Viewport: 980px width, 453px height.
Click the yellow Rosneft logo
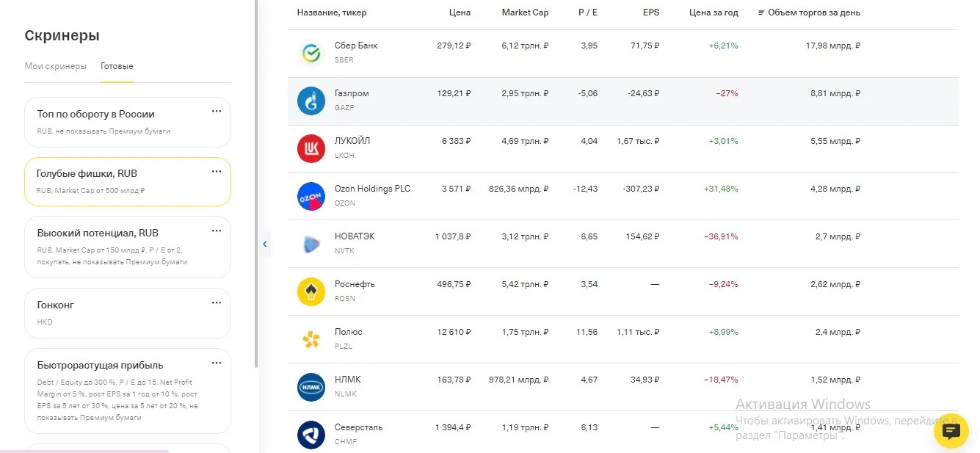(311, 291)
